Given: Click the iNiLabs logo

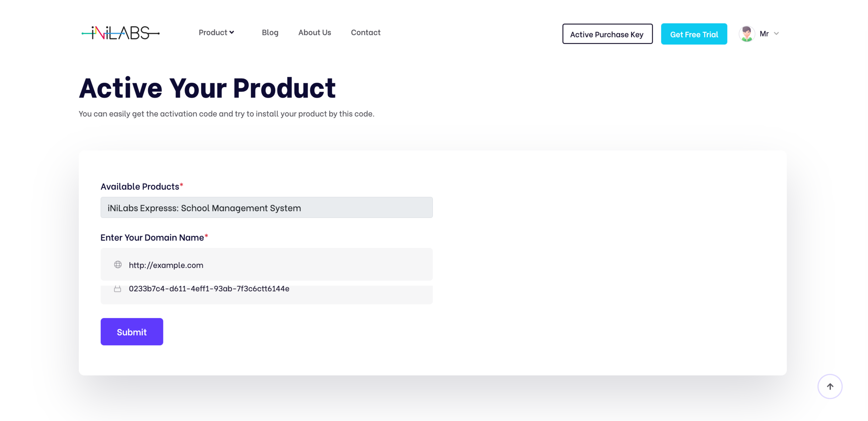Looking at the screenshot, I should pos(120,33).
